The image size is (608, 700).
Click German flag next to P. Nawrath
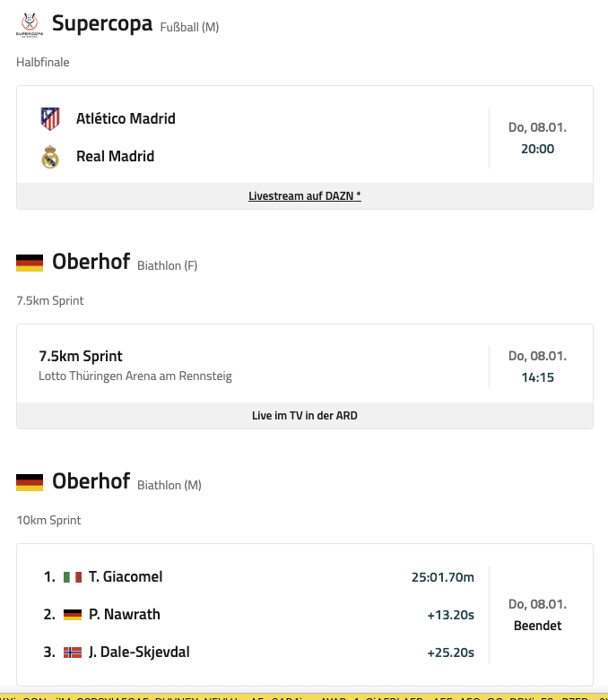pyautogui.click(x=73, y=615)
